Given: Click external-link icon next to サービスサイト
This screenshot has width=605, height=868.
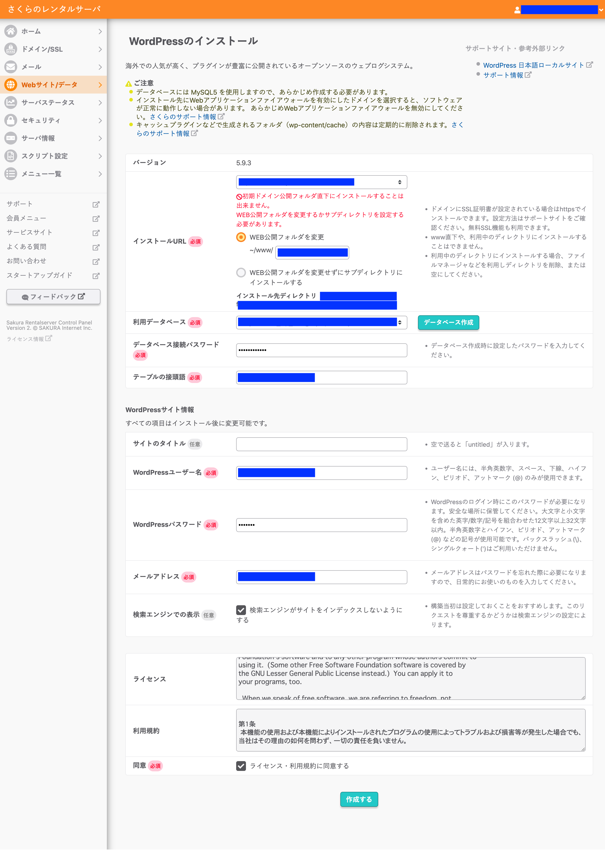Looking at the screenshot, I should pos(96,233).
